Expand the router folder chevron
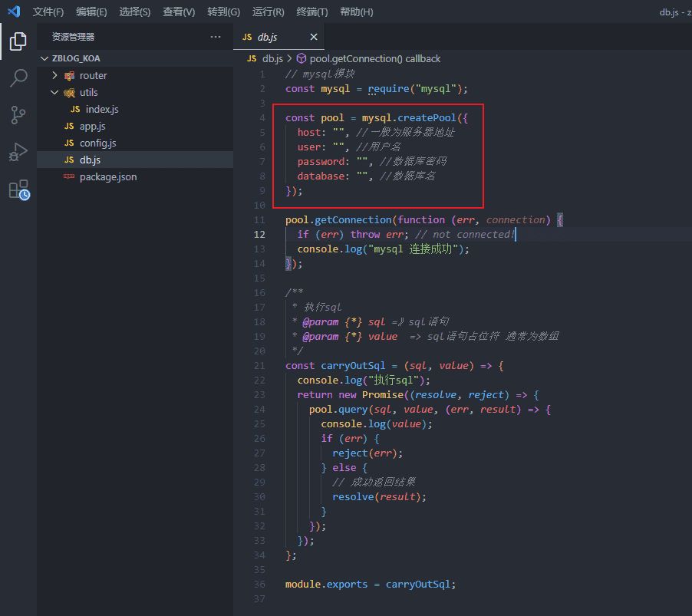The height and width of the screenshot is (616, 692). [54, 75]
